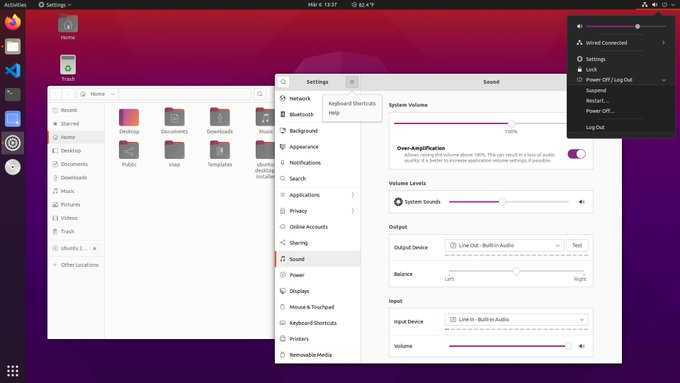The image size is (680, 383).
Task: Select Pictures in Files sidebar
Action: coord(76,204)
